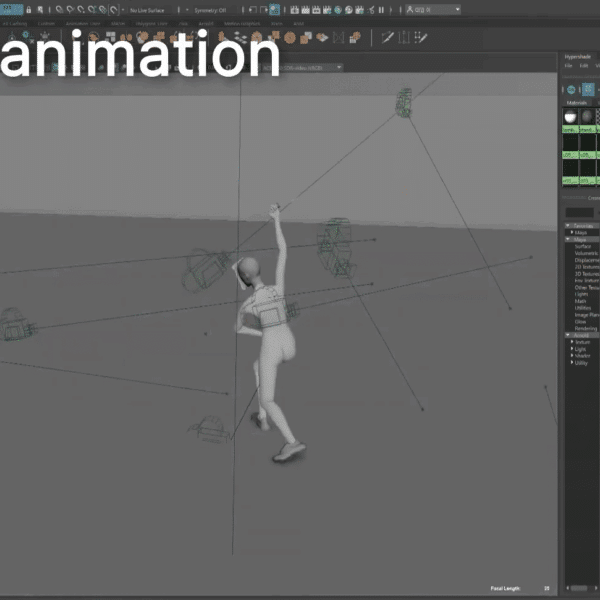Open the Symmetry: Off dropdown
600x600 pixels.
coord(210,10)
